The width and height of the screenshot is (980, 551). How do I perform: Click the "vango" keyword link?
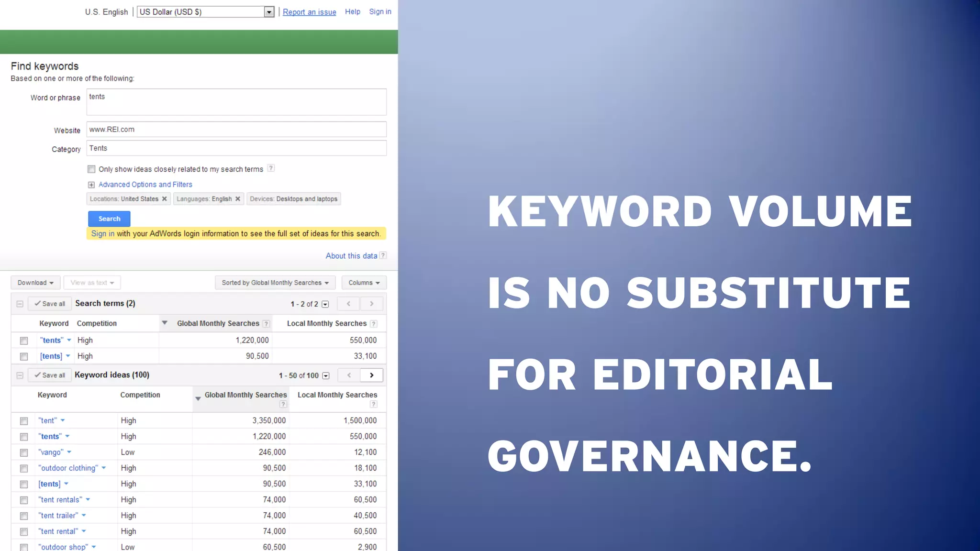[51, 452]
